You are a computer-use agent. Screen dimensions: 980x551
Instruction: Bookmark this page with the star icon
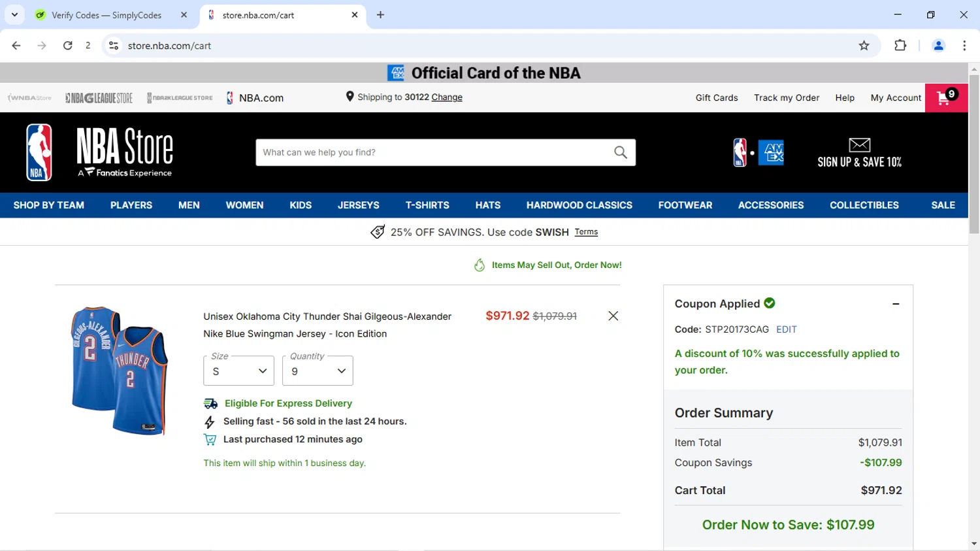click(864, 46)
